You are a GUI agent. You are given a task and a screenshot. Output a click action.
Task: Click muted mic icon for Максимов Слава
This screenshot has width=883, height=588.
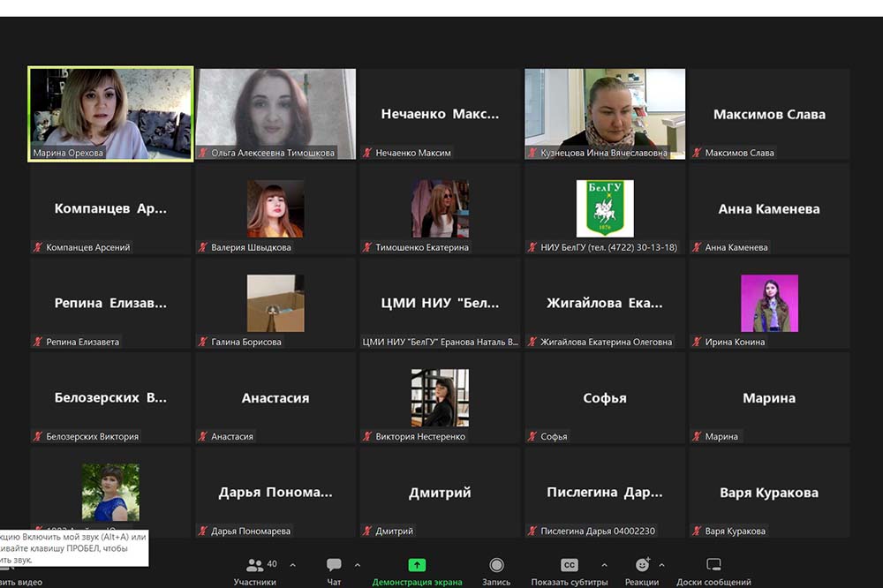697,153
